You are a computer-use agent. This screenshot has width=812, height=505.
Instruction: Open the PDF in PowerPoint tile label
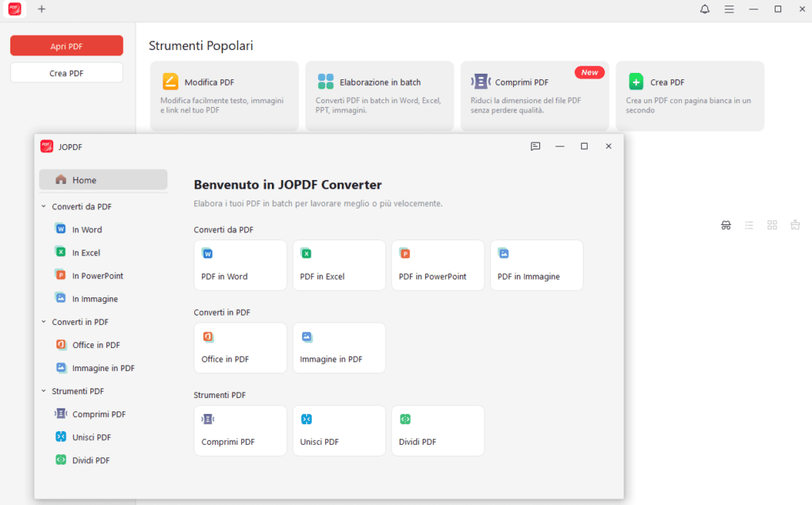tap(432, 277)
